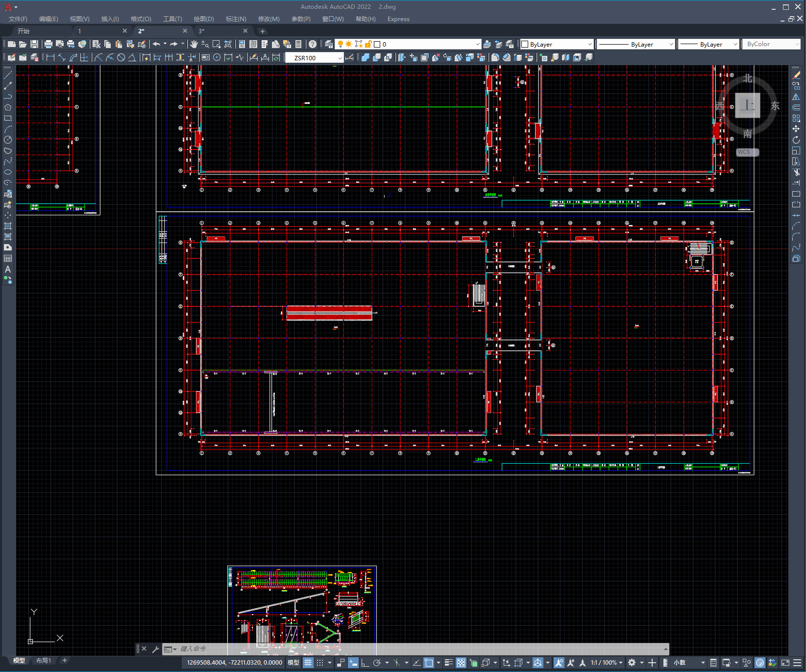Click the coordinates readout in status bar
Screen dimensions: 806x672
click(x=234, y=663)
